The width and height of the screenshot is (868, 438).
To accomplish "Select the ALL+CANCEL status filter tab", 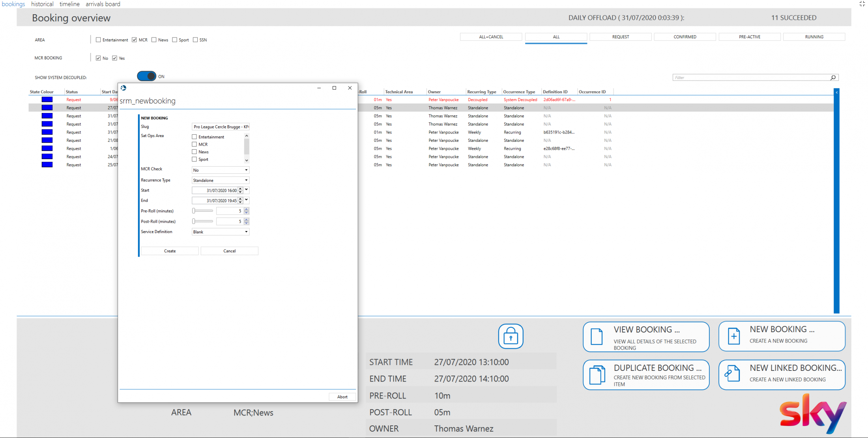I will click(x=491, y=37).
